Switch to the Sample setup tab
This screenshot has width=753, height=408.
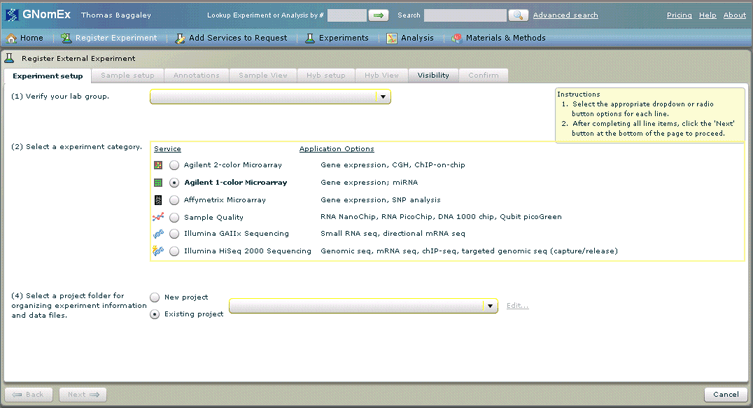127,75
